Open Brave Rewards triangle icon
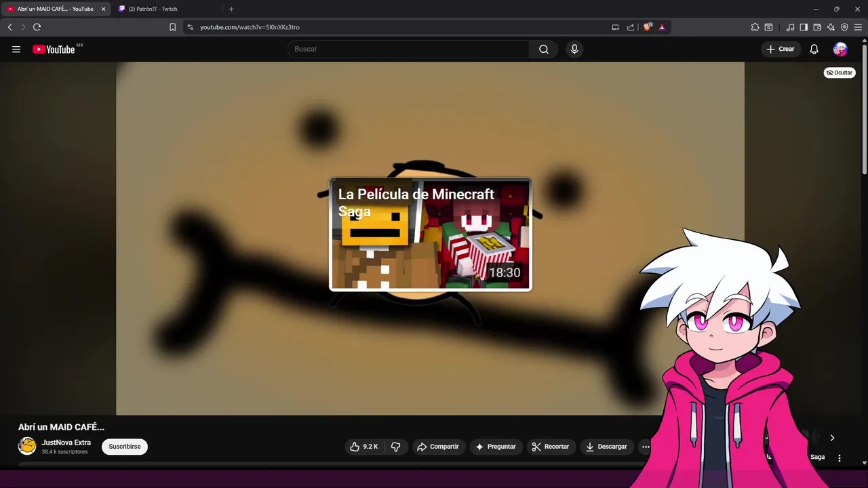 (x=662, y=27)
